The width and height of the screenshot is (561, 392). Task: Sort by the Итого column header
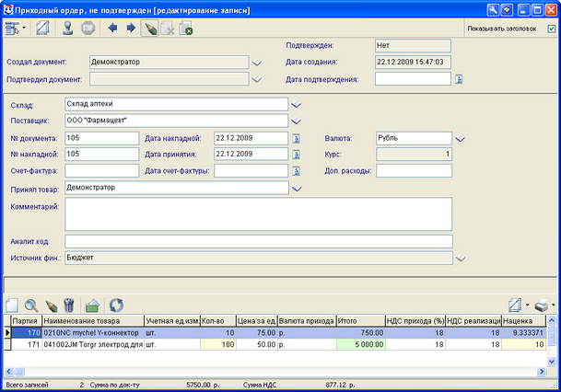(361, 321)
